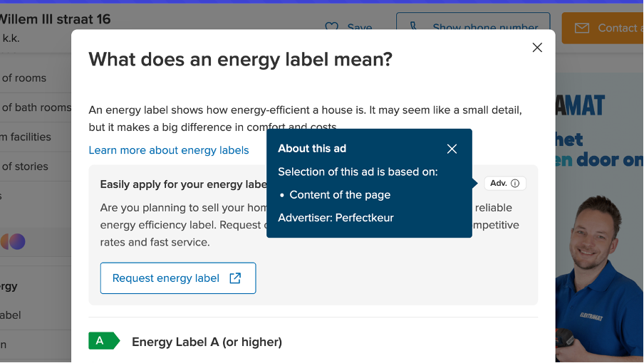Image resolution: width=644 pixels, height=363 pixels.
Task: Click the phone icon in Show phone number
Action: (x=414, y=28)
